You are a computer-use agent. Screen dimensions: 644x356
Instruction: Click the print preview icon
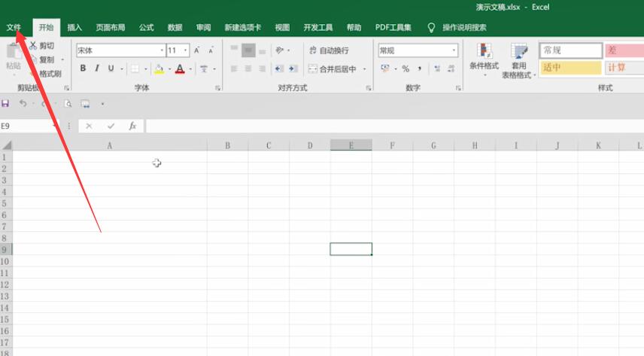(68, 104)
